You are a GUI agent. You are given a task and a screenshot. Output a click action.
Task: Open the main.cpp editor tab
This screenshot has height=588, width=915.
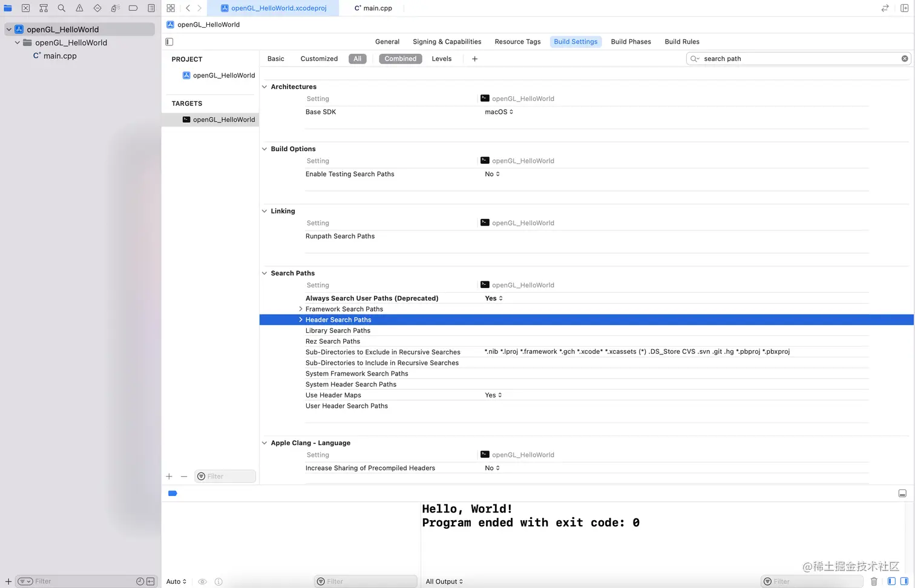tap(373, 8)
